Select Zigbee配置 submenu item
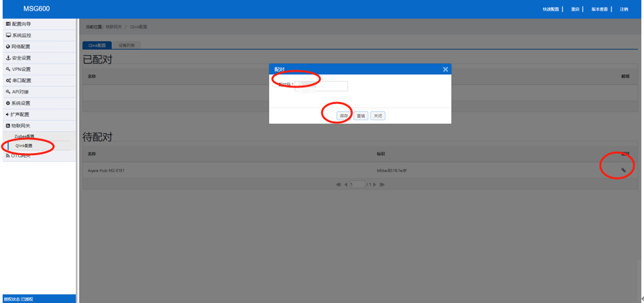This screenshot has height=303, width=644. click(25, 136)
